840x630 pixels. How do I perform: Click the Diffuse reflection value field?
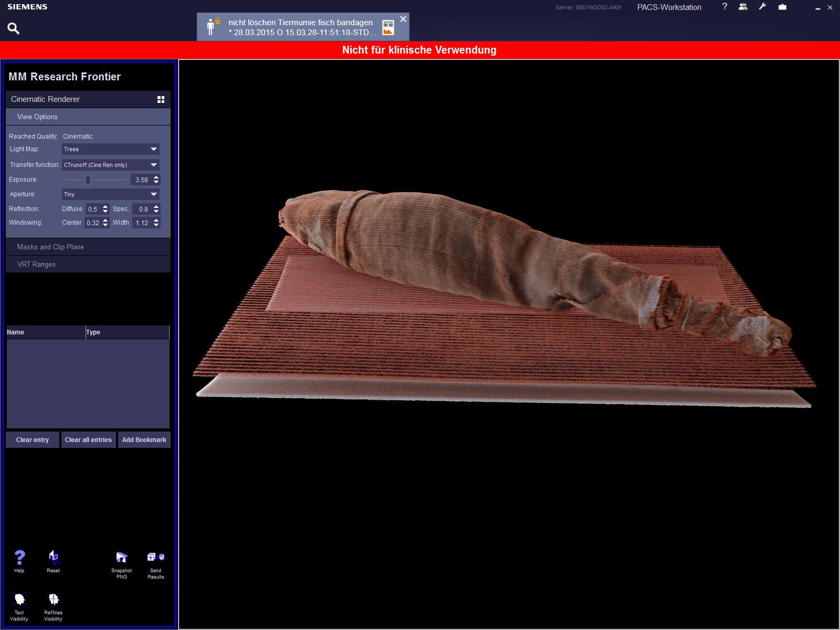tap(93, 209)
